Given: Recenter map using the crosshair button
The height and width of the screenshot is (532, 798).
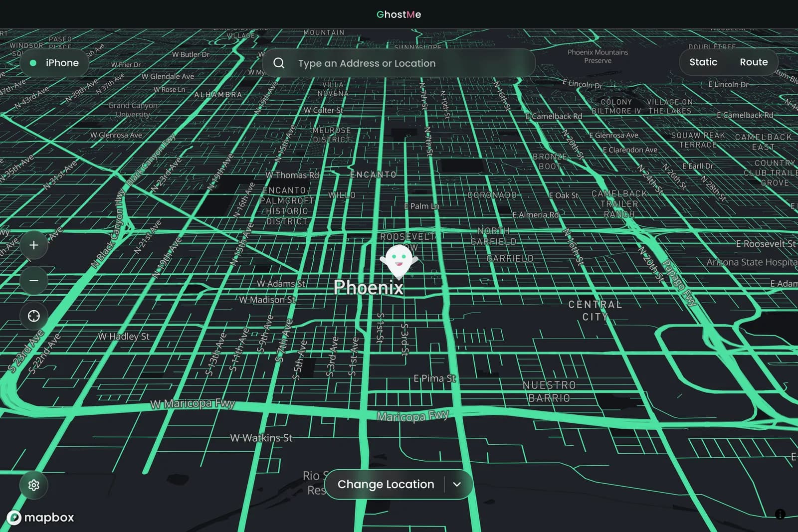Looking at the screenshot, I should [34, 316].
